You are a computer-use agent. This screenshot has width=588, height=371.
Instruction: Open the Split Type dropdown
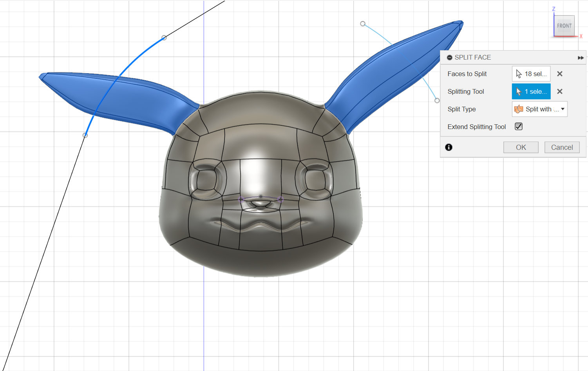click(539, 109)
